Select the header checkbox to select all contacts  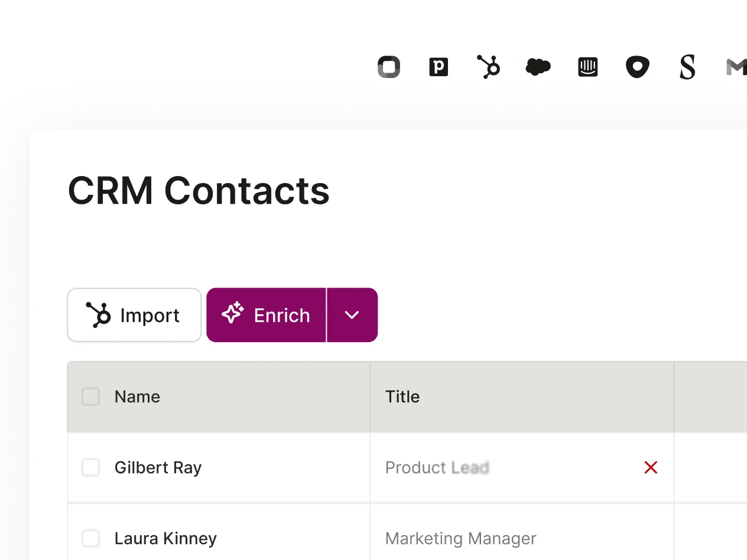pos(90,396)
